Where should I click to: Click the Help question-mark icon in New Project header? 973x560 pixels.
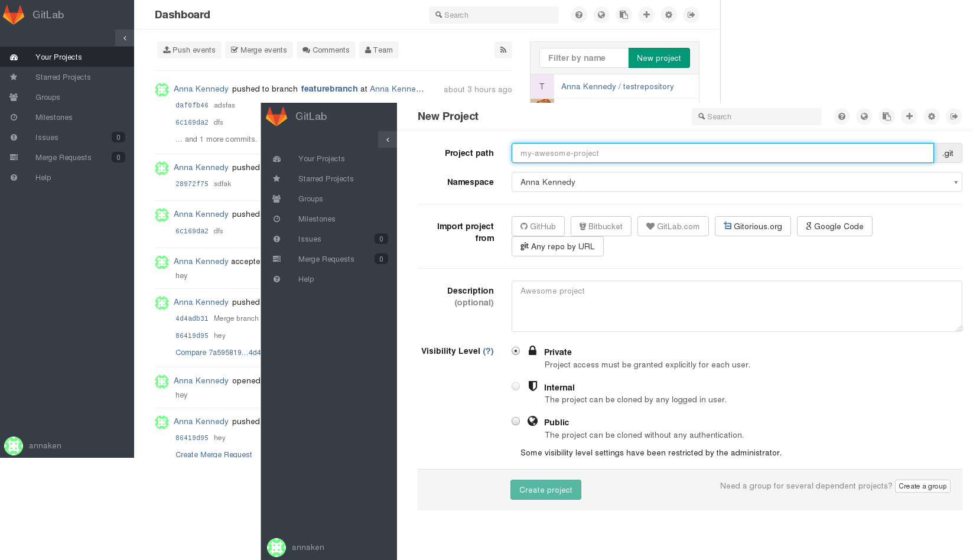842,116
